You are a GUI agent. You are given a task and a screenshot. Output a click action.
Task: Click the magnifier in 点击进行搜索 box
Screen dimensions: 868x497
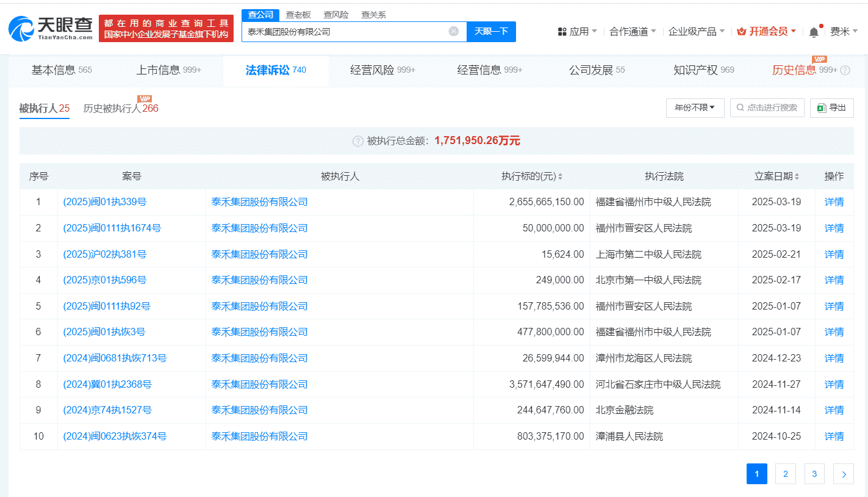740,107
